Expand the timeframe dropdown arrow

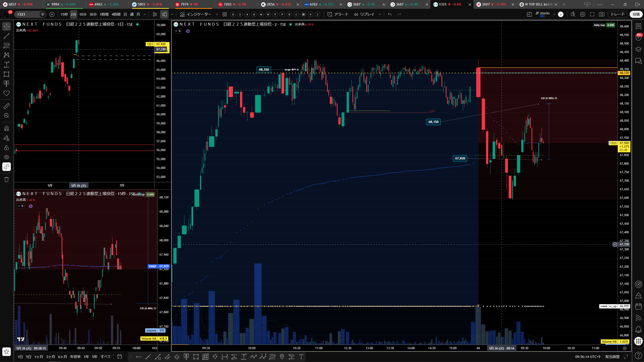point(145,14)
